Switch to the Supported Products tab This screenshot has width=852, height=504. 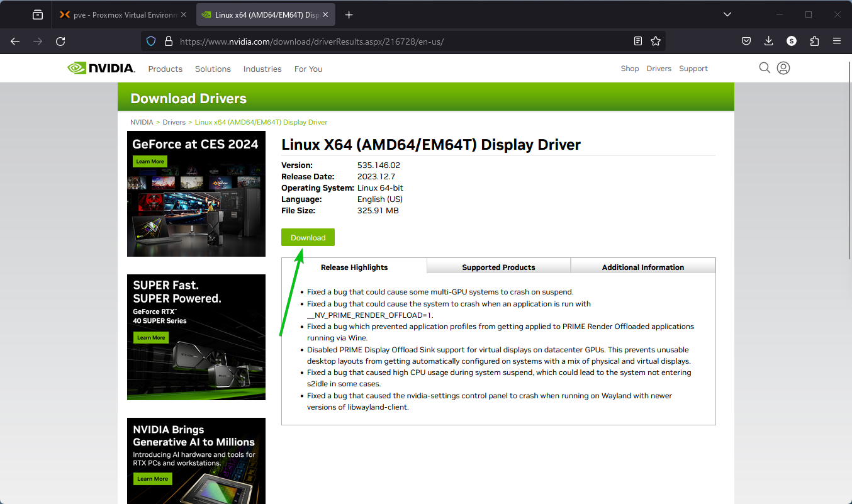tap(498, 267)
